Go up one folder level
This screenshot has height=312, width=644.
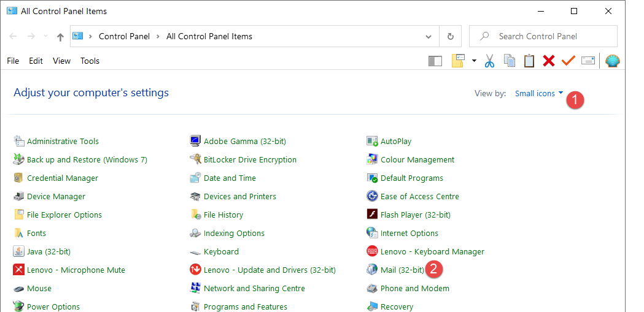pos(60,37)
